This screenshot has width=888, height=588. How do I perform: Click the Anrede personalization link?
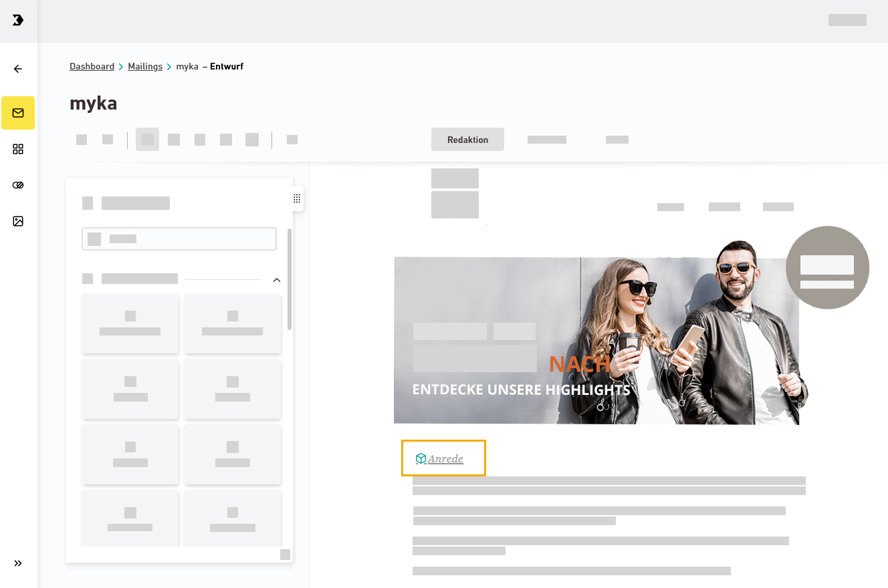point(445,459)
